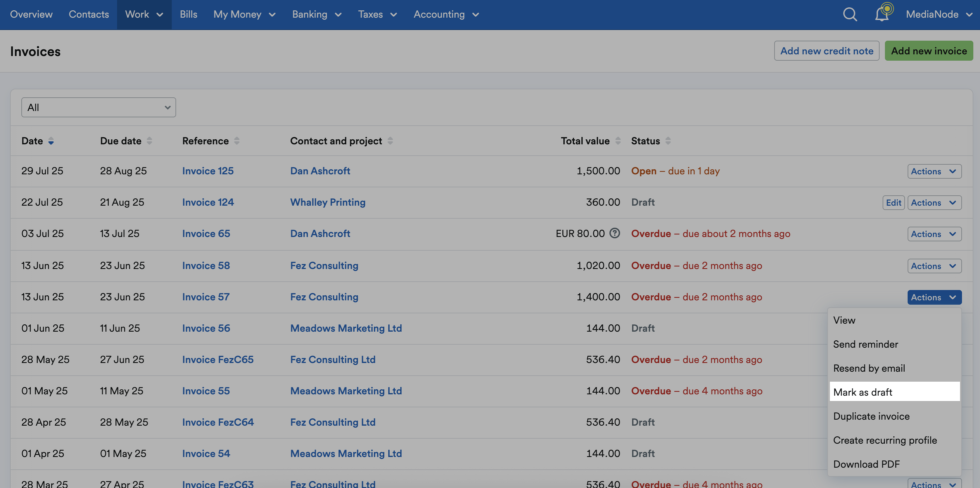Expand the Taxes menu
Viewport: 980px width, 488px height.
[377, 14]
